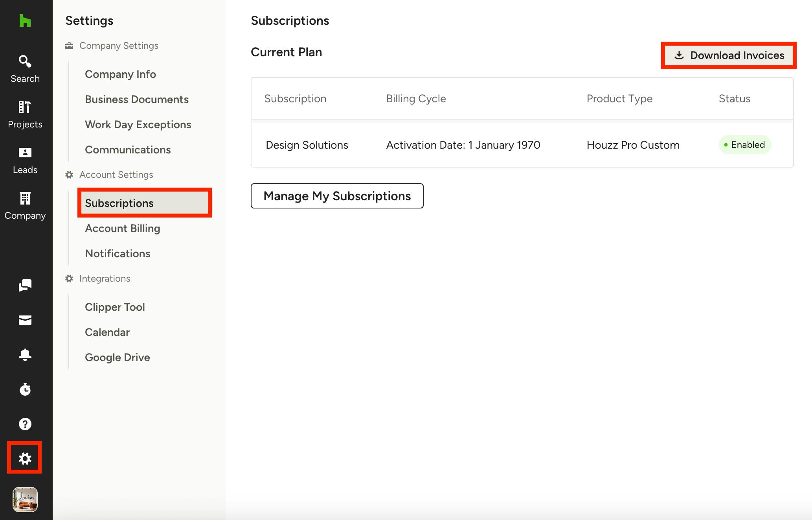Open Company section in sidebar
Image resolution: width=812 pixels, height=520 pixels.
(x=25, y=206)
